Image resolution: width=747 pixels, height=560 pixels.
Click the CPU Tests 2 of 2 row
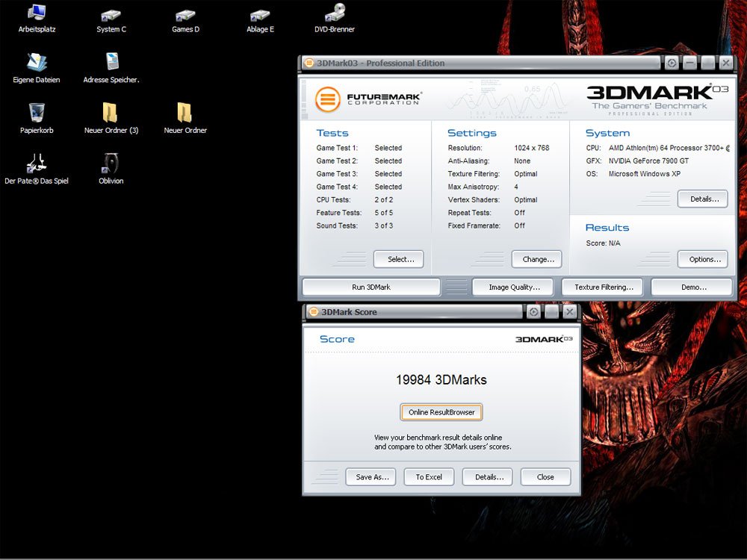355,200
